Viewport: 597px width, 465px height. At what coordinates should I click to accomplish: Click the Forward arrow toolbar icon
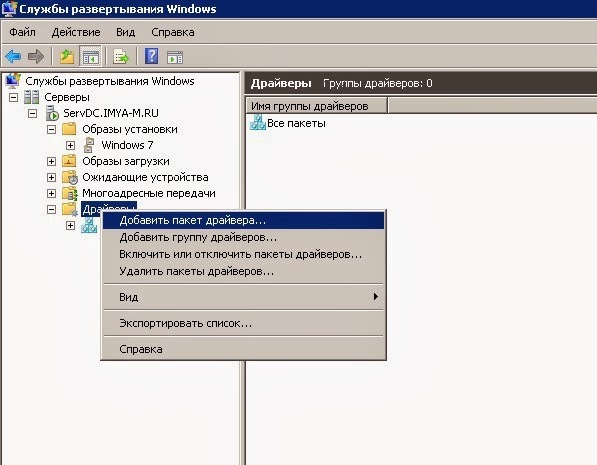pyautogui.click(x=36, y=57)
